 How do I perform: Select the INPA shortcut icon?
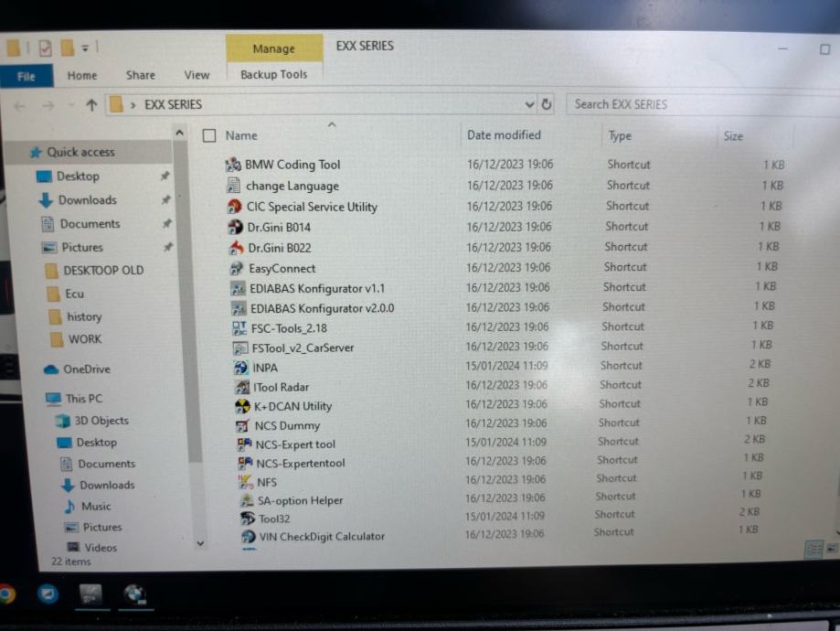pos(241,368)
